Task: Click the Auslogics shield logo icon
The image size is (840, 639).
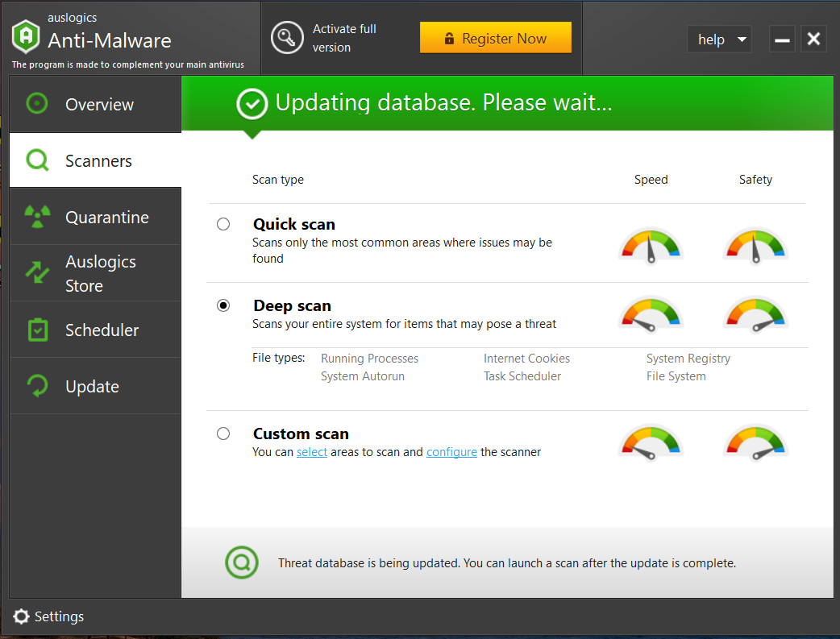Action: point(26,36)
